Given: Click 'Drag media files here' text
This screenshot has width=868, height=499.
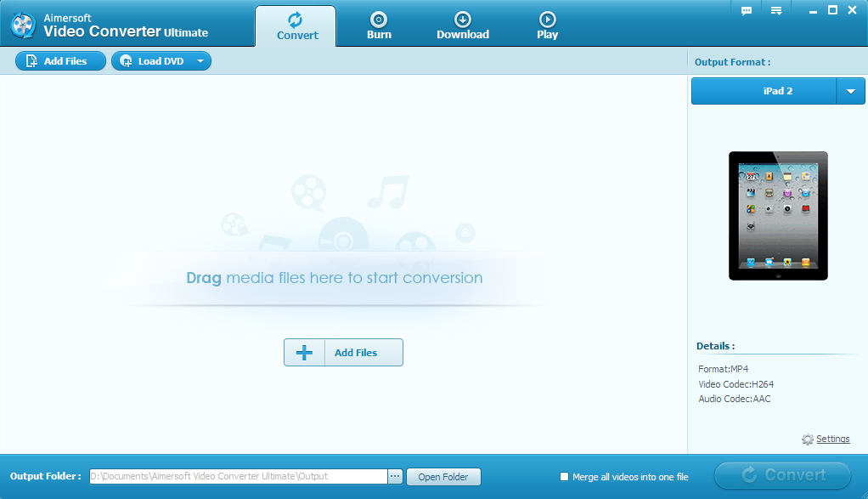Looking at the screenshot, I should [x=335, y=277].
